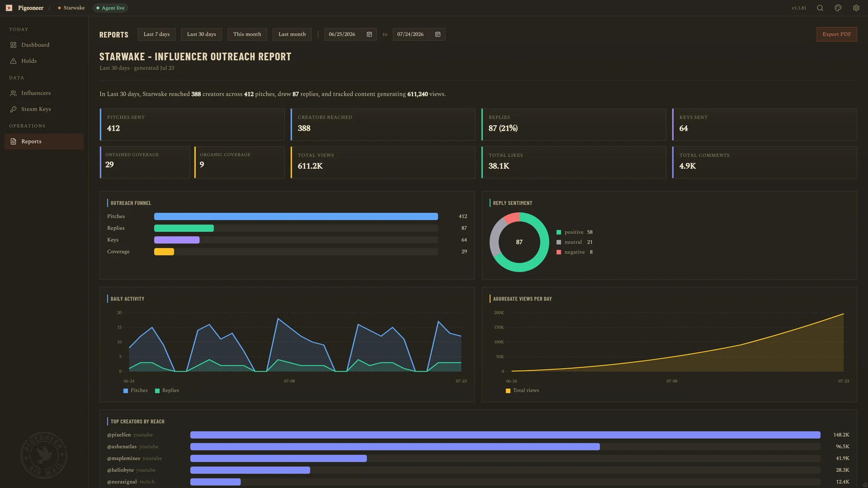Click the @ashenatlas creator row
Image resolution: width=868 pixels, height=488 pixels.
pyautogui.click(x=478, y=446)
